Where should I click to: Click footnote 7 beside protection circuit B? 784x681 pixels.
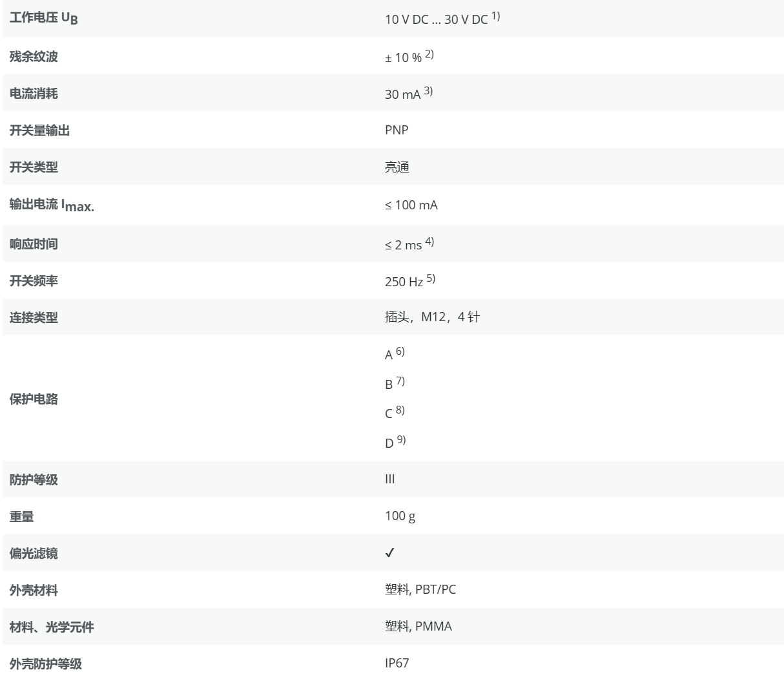point(400,381)
